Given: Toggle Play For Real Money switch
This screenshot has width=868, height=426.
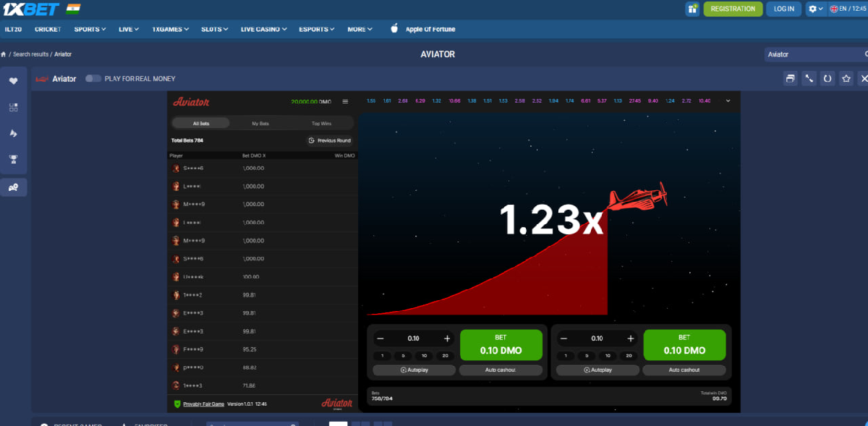Looking at the screenshot, I should (x=93, y=78).
